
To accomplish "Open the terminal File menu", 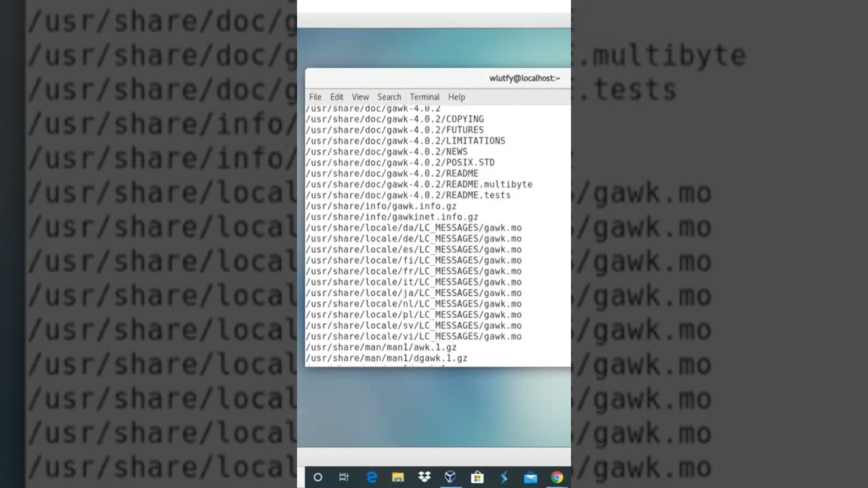I will pyautogui.click(x=315, y=97).
